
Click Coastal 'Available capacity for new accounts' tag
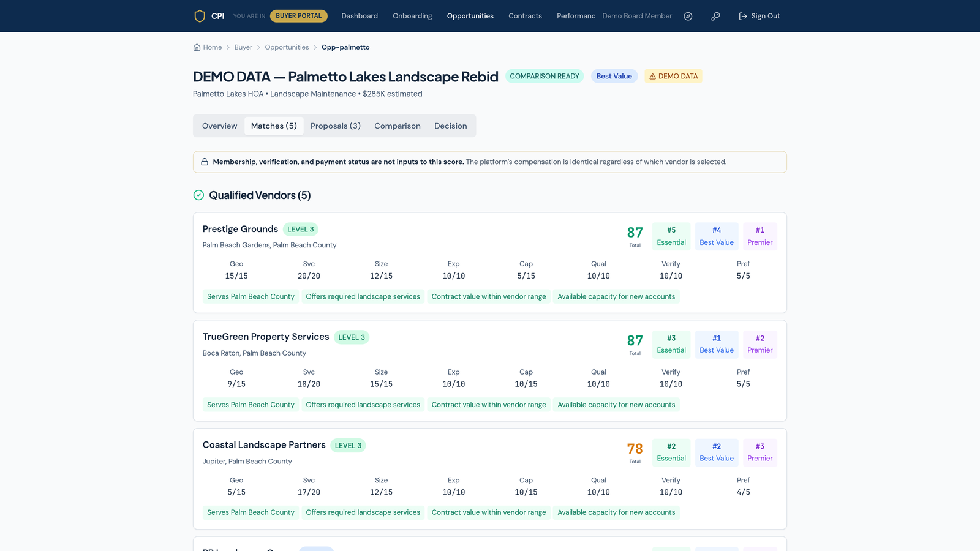[616, 512]
